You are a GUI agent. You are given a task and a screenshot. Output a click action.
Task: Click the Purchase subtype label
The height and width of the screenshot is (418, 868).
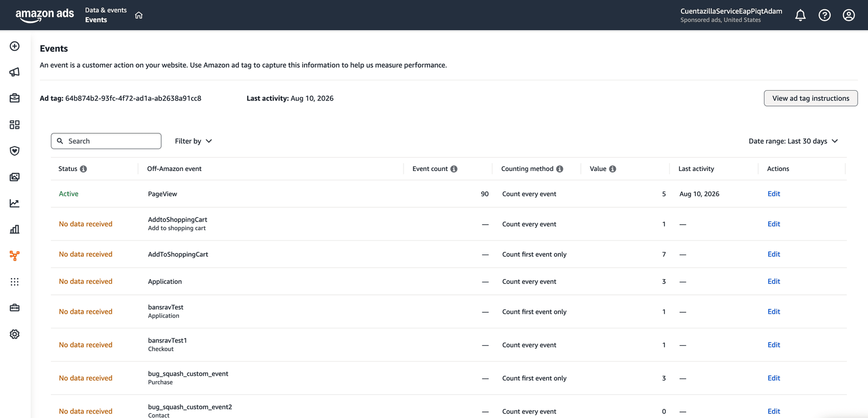point(161,382)
